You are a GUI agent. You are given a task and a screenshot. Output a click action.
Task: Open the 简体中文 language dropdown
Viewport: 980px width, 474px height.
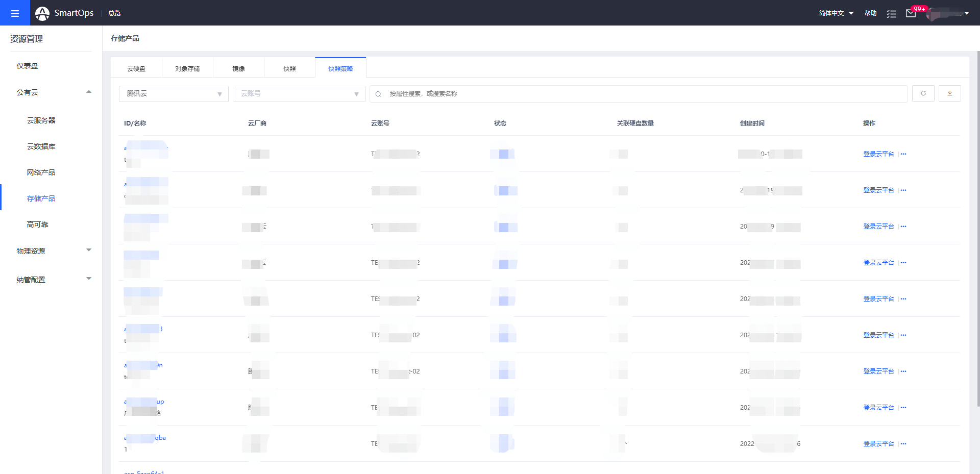coord(836,13)
